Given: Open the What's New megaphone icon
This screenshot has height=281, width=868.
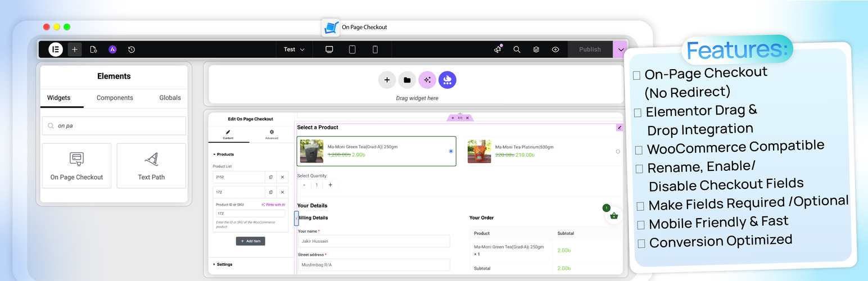Looking at the screenshot, I should coord(498,49).
